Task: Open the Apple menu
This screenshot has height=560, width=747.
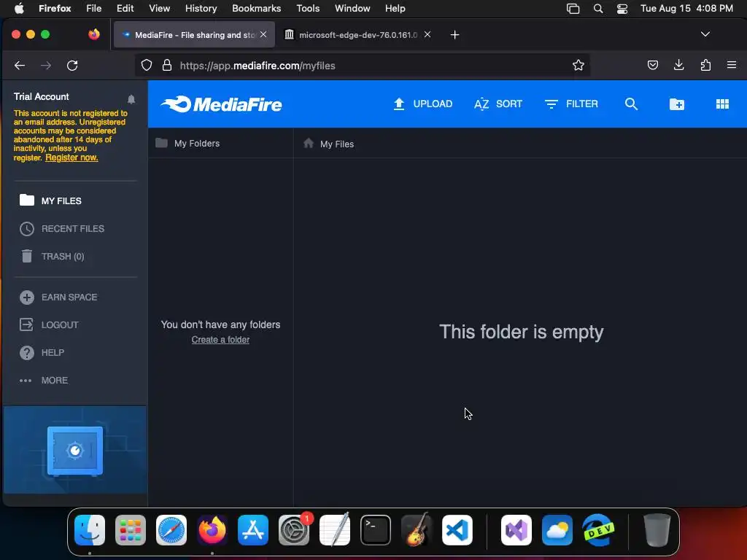Action: [19, 8]
